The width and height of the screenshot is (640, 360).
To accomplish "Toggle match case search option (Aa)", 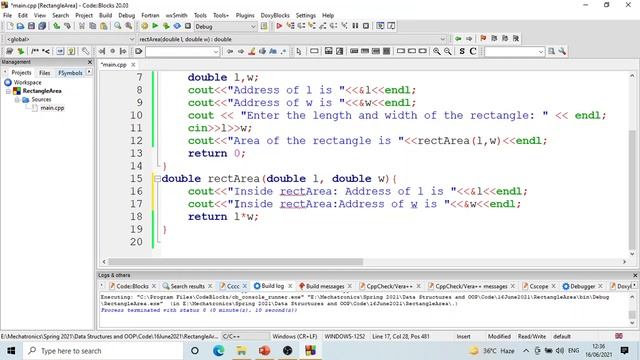I will pos(273,51).
